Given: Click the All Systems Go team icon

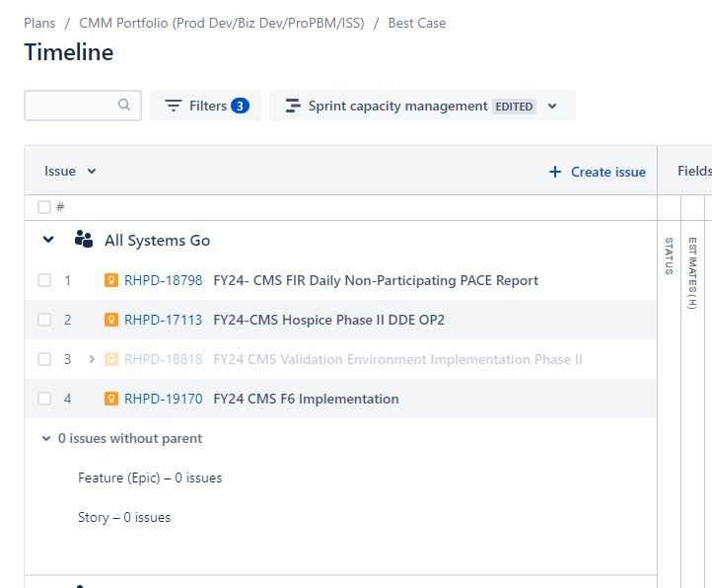Looking at the screenshot, I should (84, 239).
